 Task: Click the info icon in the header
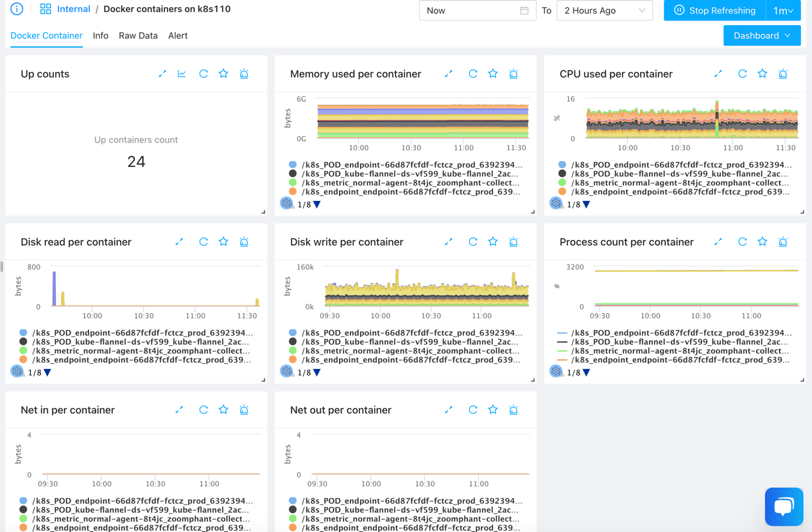(x=17, y=9)
